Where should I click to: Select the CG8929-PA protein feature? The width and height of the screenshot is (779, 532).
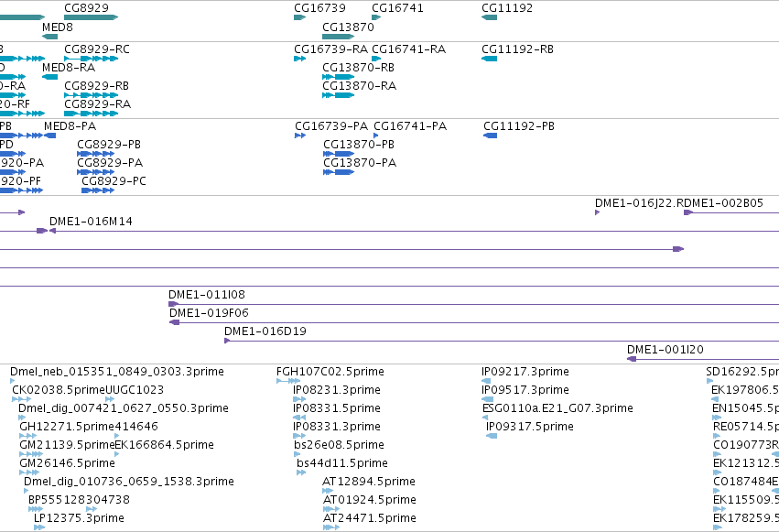click(95, 172)
